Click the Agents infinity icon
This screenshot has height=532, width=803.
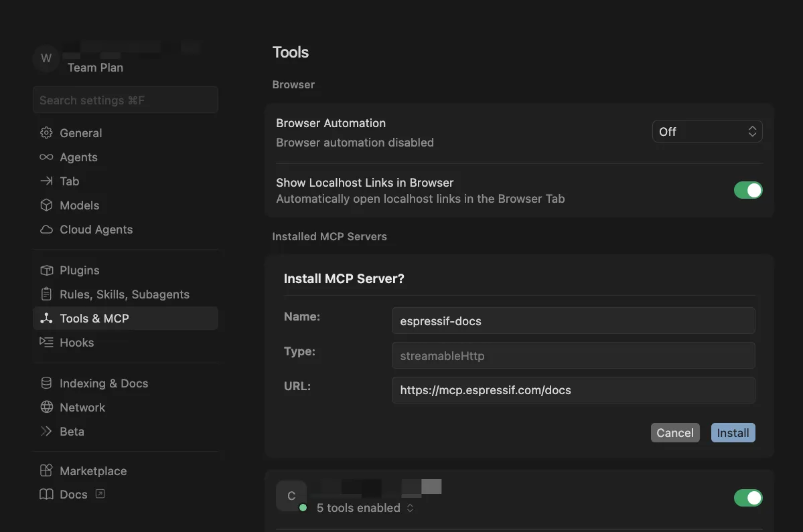pyautogui.click(x=46, y=157)
